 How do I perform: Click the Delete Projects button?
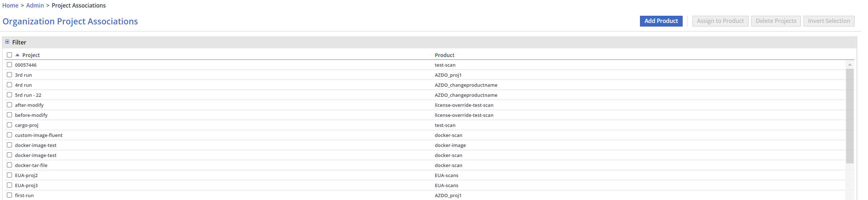coord(775,21)
